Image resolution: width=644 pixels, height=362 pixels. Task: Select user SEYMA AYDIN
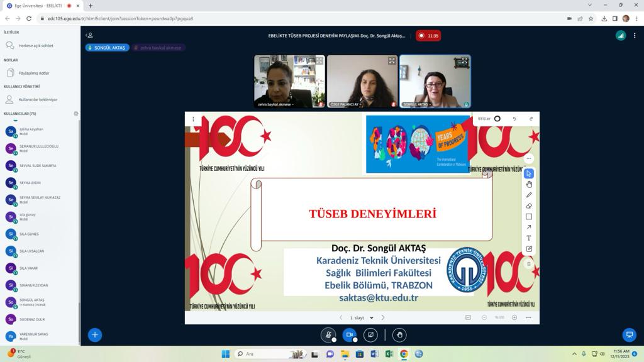point(30,183)
